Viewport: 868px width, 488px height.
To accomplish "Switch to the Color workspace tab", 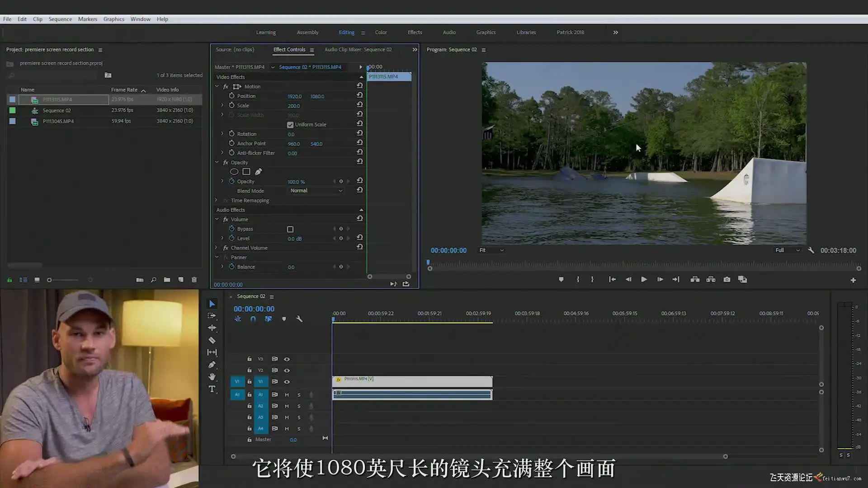I will coord(381,32).
